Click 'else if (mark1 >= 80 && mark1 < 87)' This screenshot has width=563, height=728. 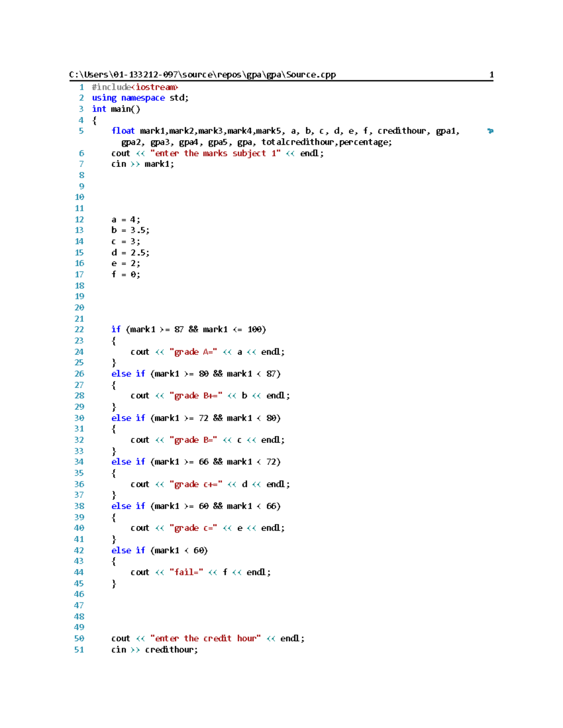coord(196,374)
